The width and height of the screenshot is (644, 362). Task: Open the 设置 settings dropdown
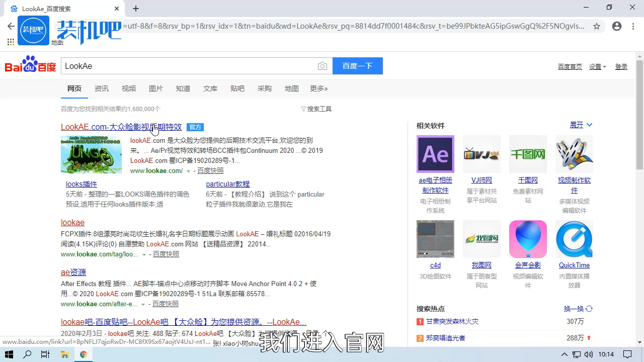pyautogui.click(x=597, y=66)
